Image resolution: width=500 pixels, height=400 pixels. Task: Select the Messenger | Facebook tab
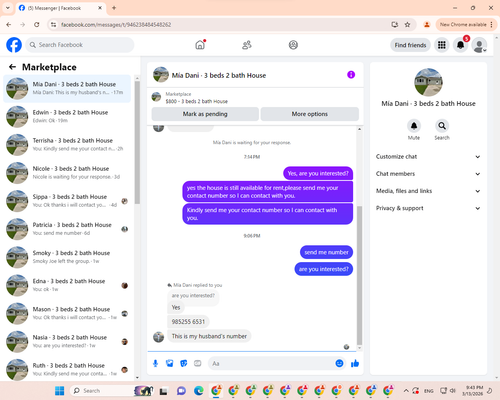pyautogui.click(x=60, y=8)
